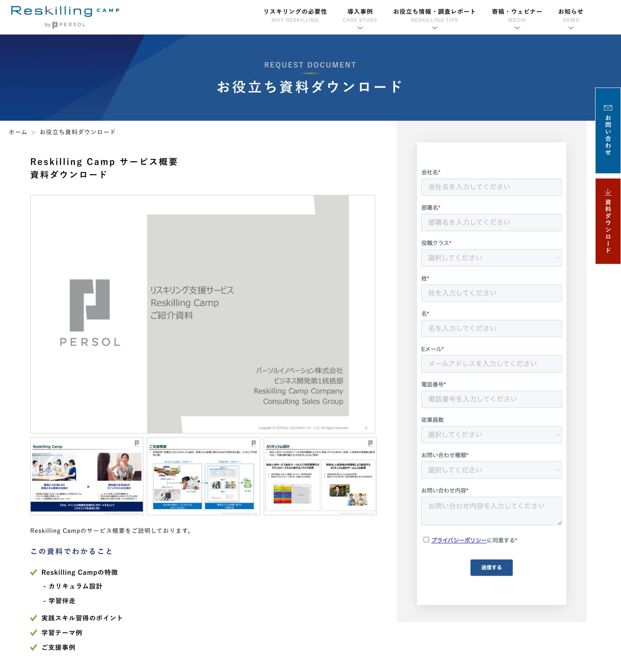Open the 導入事例 CASE STUDY menu
The image size is (621, 672).
tap(360, 15)
